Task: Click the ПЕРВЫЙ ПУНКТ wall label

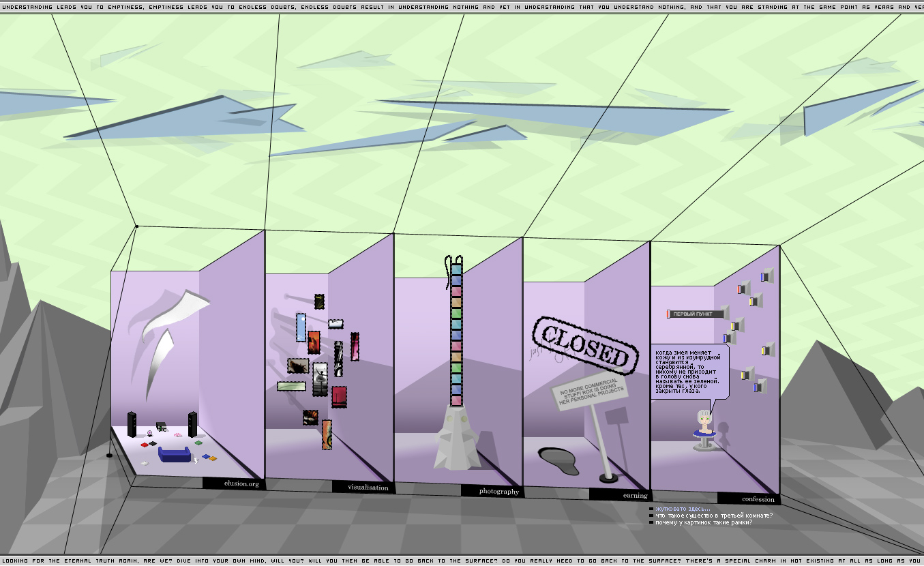Action: tap(692, 314)
